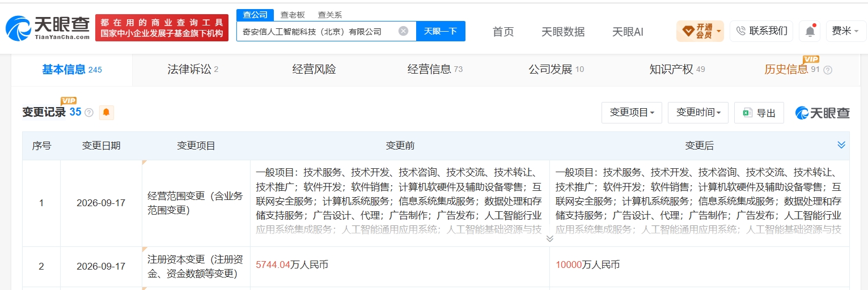The image size is (868, 290).
Task: Click the help question mark beside 变更记录 35
Action: (x=89, y=113)
